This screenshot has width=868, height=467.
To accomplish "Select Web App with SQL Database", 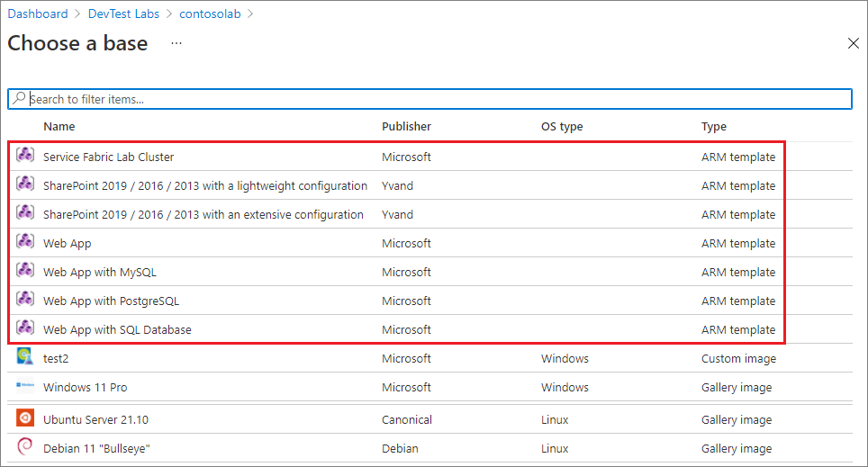I will pyautogui.click(x=117, y=329).
